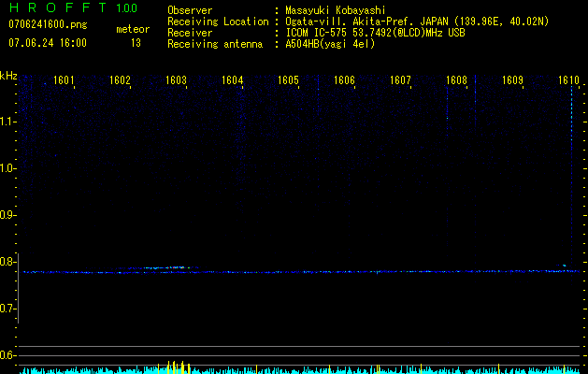This screenshot has width=588, height=374.
Task: Click the A504HB(yagi 4el) antenna text
Action: [330, 44]
